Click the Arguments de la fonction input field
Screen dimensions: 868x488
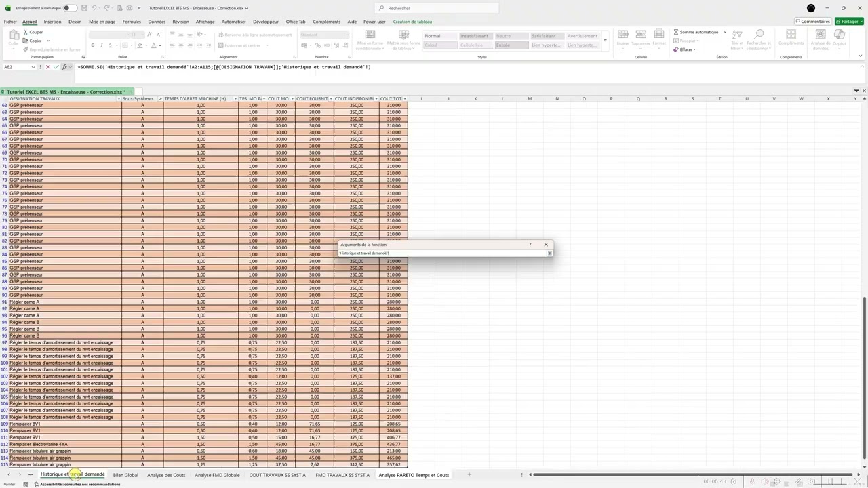click(443, 253)
